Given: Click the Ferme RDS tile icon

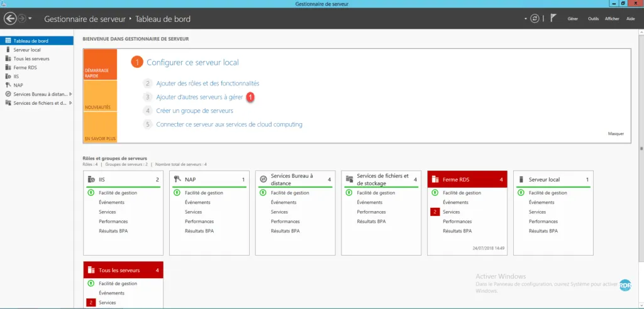Looking at the screenshot, I should point(436,180).
